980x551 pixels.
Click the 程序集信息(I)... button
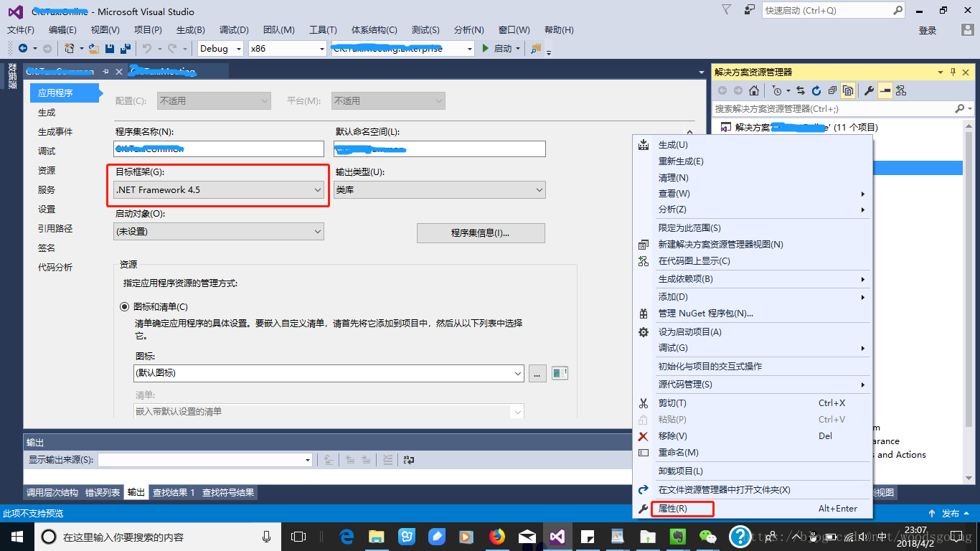pos(481,233)
